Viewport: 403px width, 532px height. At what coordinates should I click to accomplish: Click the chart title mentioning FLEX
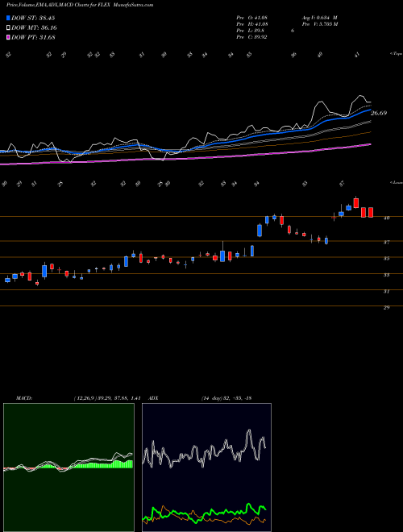coord(80,5)
